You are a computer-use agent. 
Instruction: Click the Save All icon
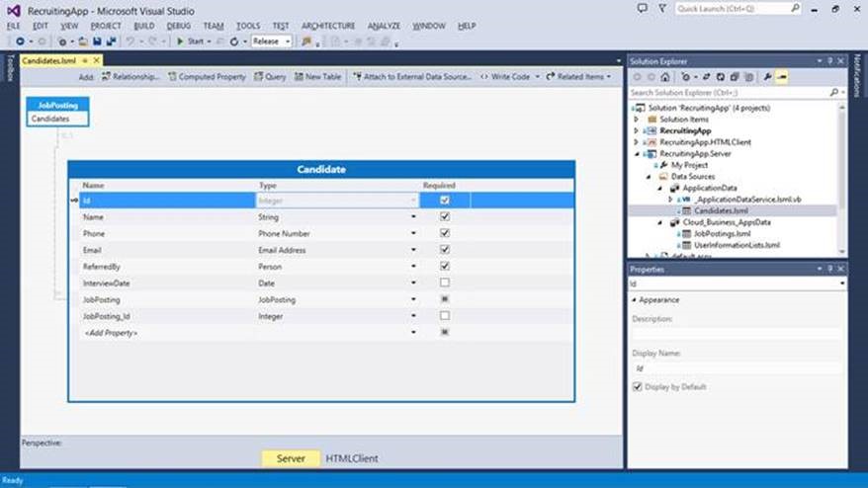[112, 41]
